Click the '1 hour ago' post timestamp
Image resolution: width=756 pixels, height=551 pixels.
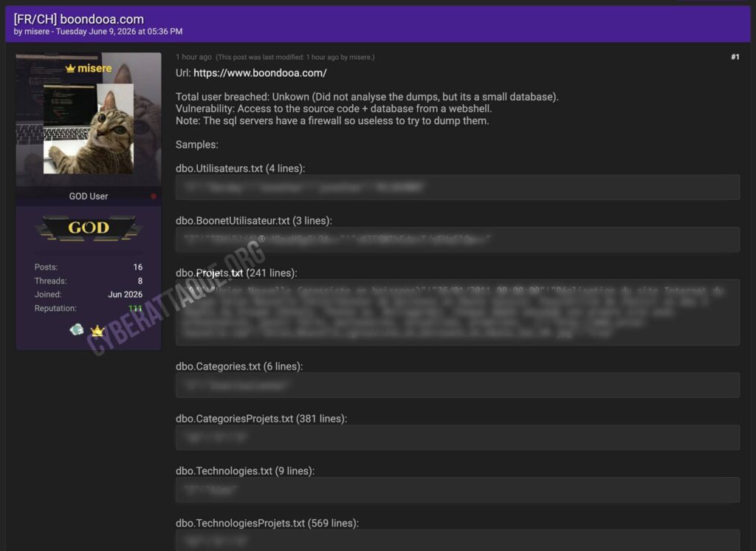tap(193, 57)
